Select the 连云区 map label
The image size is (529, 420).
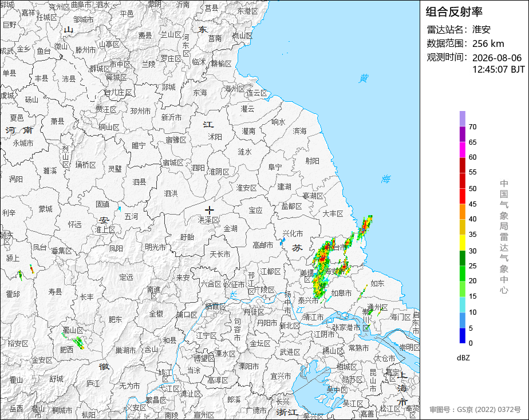click(256, 93)
